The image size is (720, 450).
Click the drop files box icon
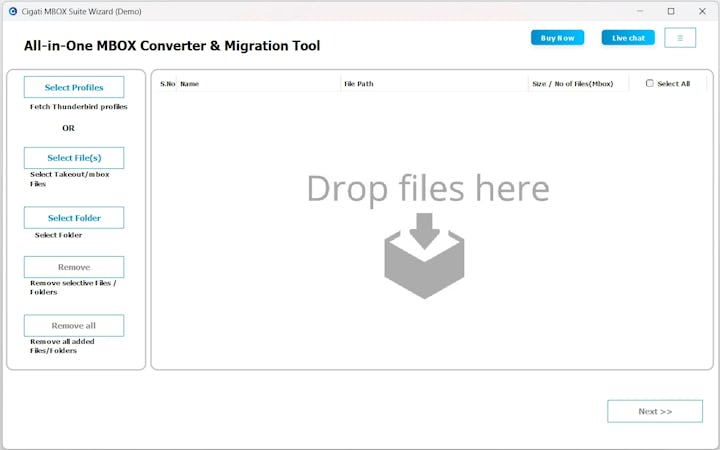(x=424, y=255)
